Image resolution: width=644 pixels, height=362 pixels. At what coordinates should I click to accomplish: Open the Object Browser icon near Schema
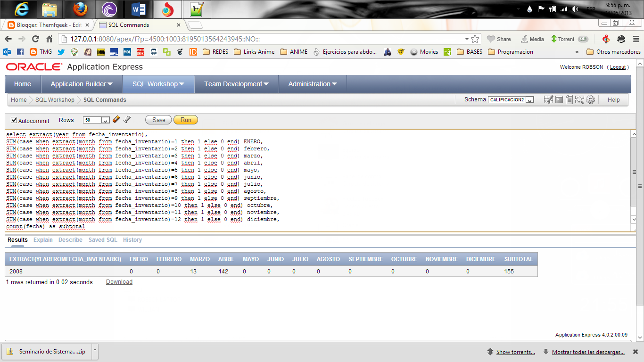click(549, 99)
